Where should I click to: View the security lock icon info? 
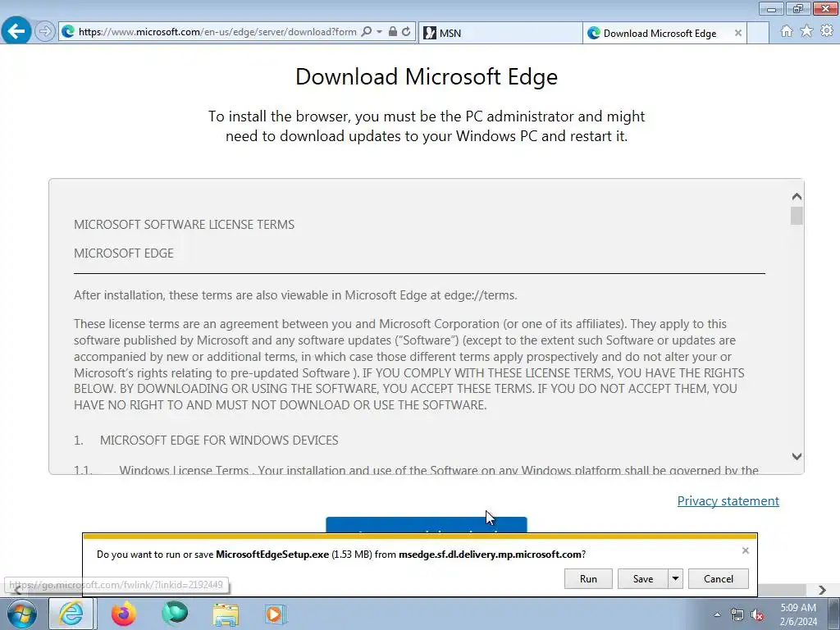pos(393,32)
